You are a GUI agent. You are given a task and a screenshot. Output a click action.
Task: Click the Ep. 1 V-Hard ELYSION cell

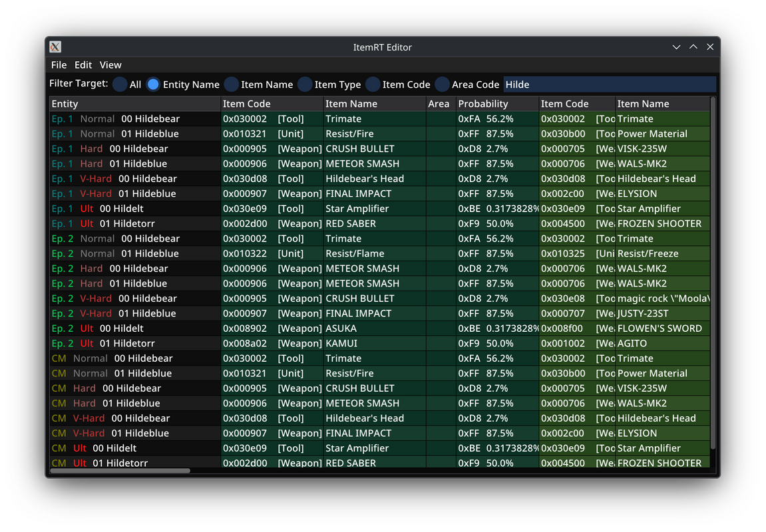pos(662,194)
